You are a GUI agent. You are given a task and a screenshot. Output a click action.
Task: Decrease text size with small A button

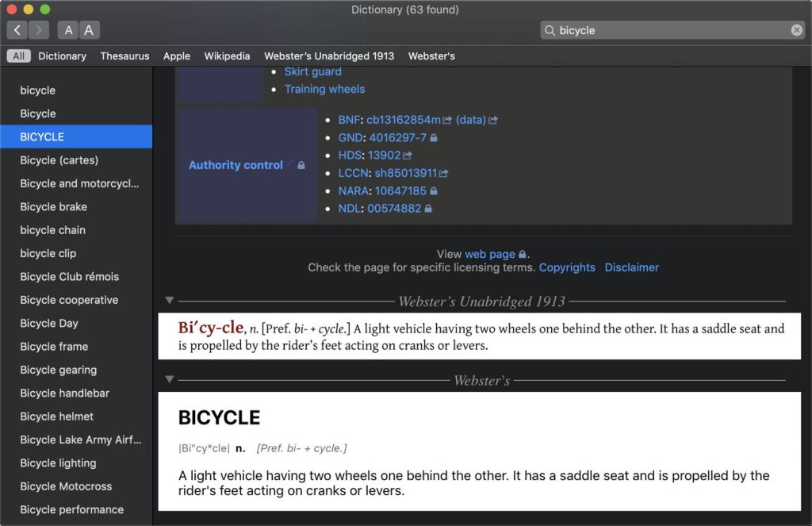click(x=69, y=30)
